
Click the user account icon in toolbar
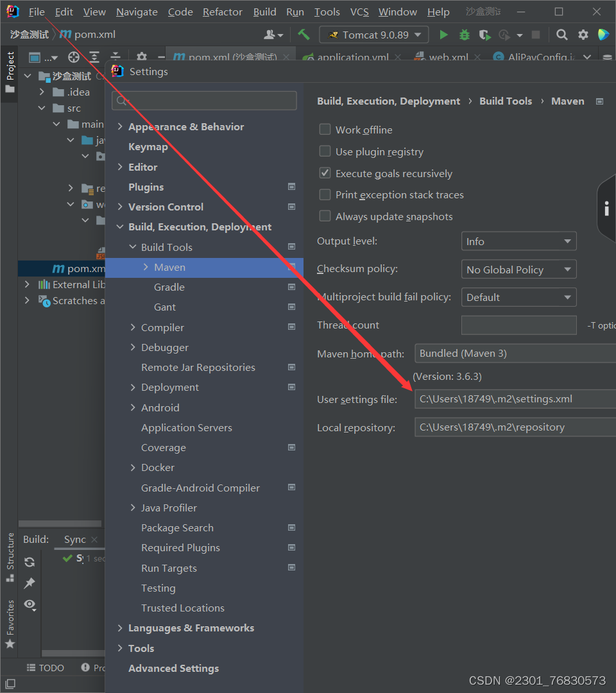click(273, 35)
